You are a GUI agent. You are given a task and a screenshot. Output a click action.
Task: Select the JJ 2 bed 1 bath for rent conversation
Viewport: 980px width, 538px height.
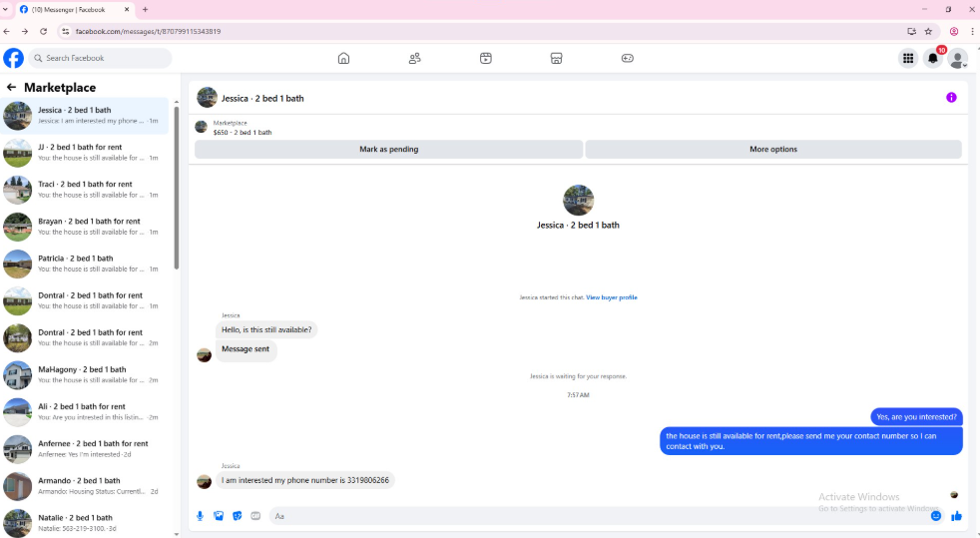coord(85,153)
